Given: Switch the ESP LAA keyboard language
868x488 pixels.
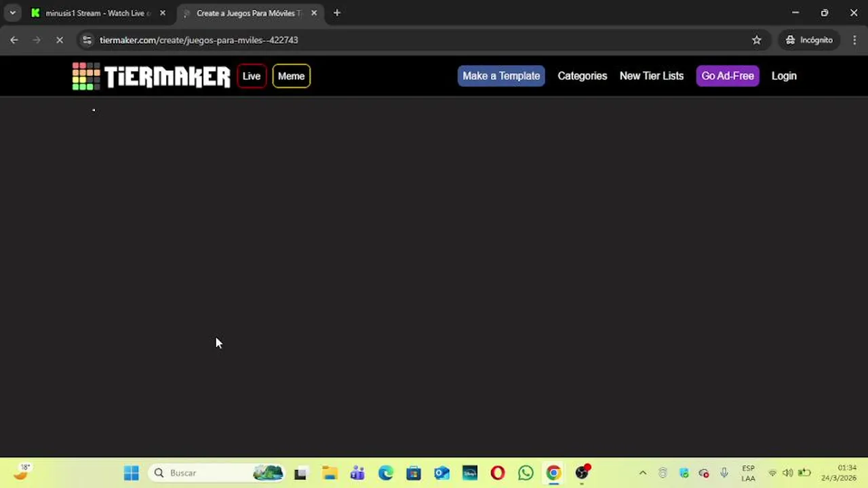Looking at the screenshot, I should pos(749,473).
